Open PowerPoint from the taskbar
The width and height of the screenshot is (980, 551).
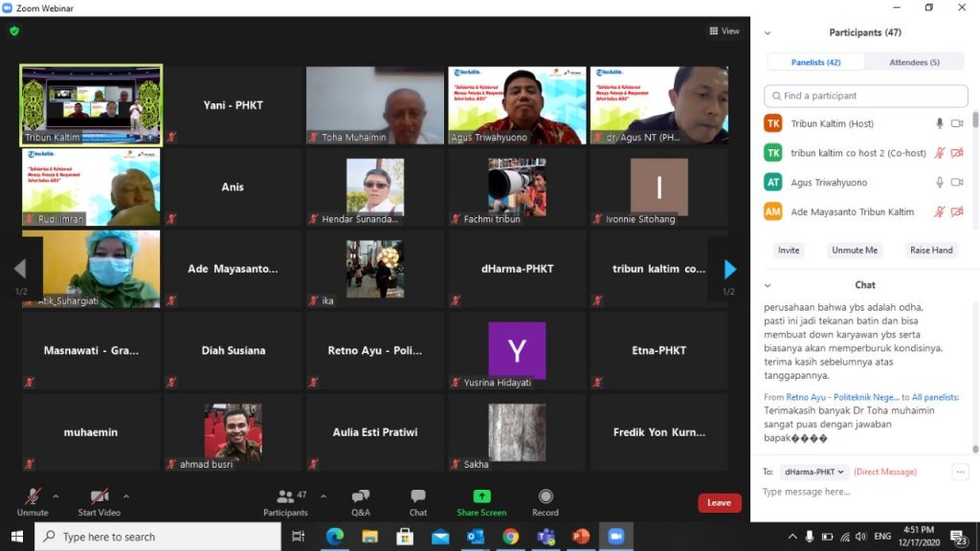(580, 537)
